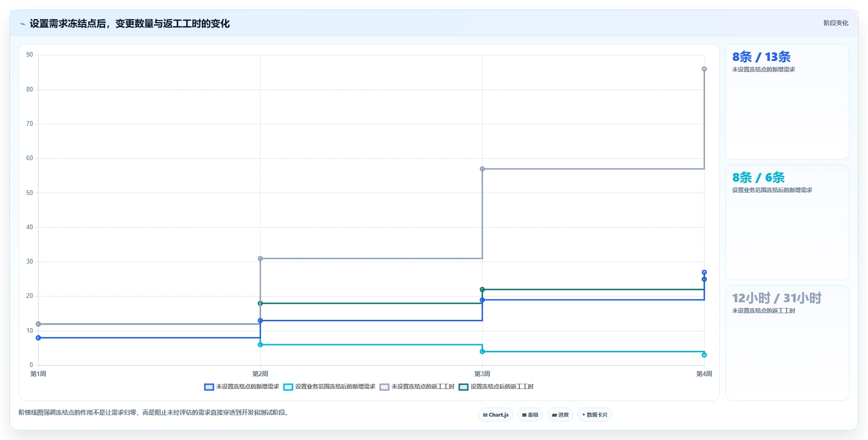Select the blue data point at 19 in 第3周

click(482, 300)
